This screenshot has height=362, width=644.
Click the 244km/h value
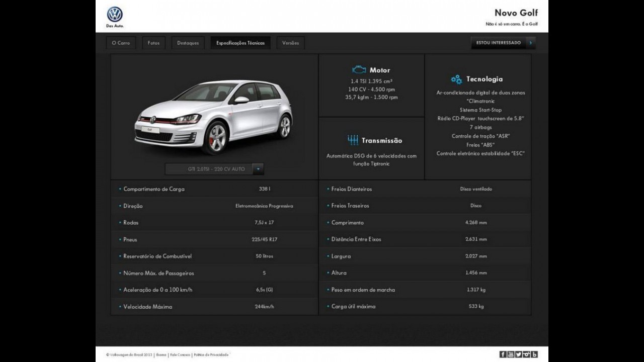point(264,307)
